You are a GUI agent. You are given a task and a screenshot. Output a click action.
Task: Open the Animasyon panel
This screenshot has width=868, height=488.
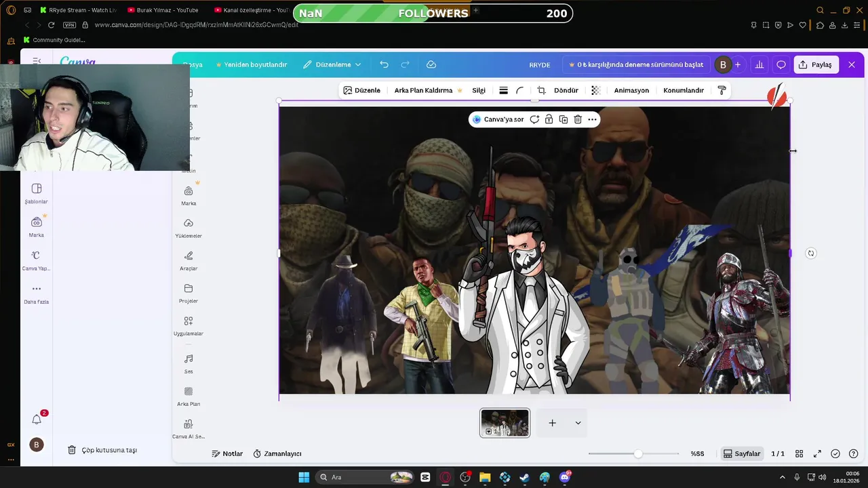(x=631, y=90)
